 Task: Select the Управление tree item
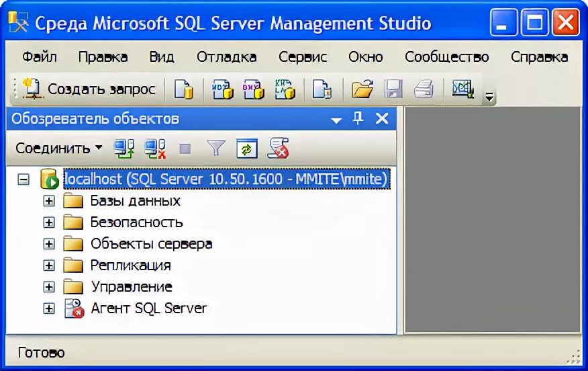[x=132, y=287]
